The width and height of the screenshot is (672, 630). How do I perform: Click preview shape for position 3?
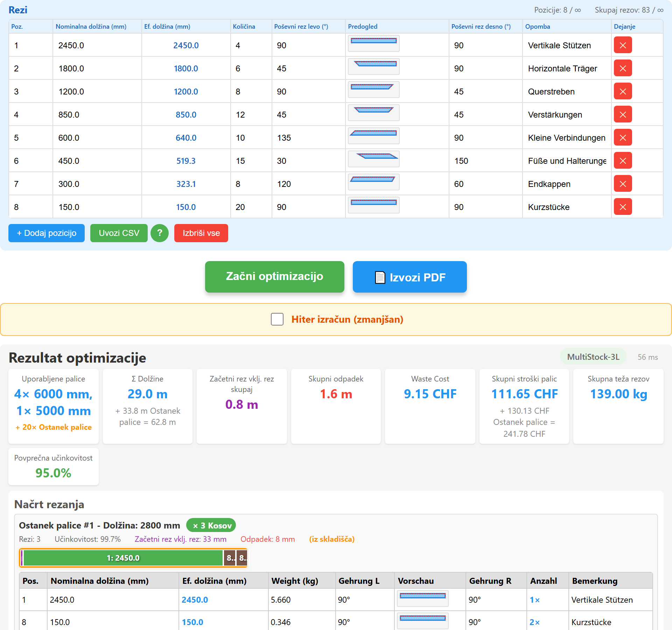point(373,90)
